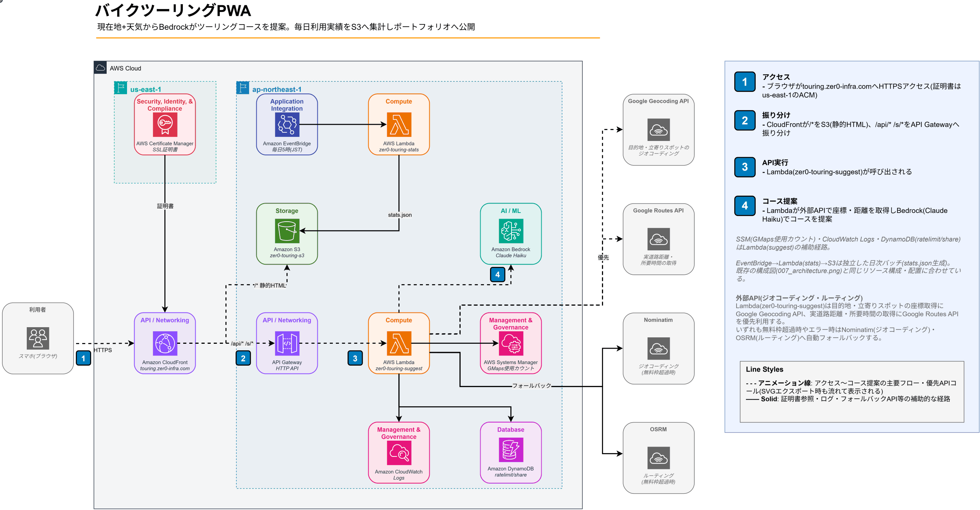Select the "HTTPS" arrow label

[103, 350]
